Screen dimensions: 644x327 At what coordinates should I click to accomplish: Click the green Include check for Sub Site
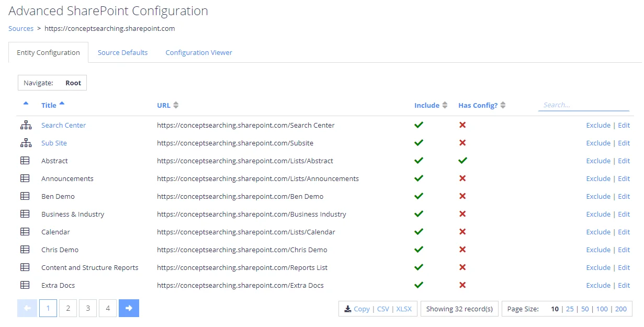pyautogui.click(x=419, y=143)
